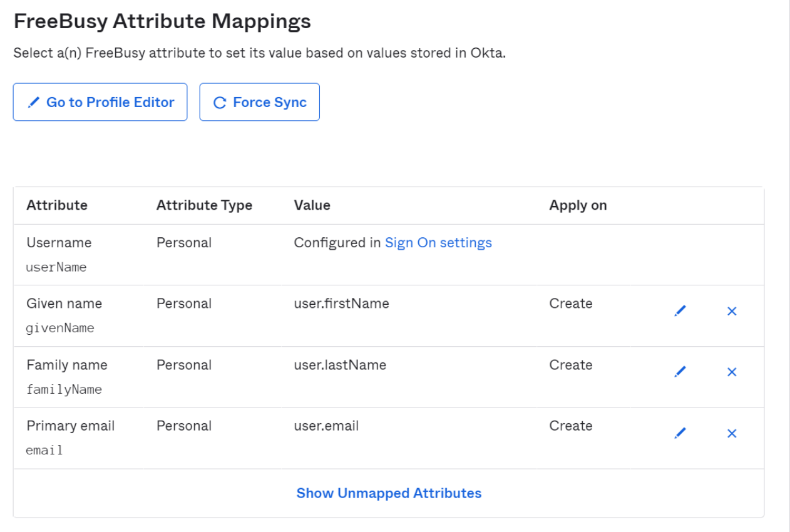Click Create in the Primary email row
The height and width of the screenshot is (532, 790).
pyautogui.click(x=570, y=426)
